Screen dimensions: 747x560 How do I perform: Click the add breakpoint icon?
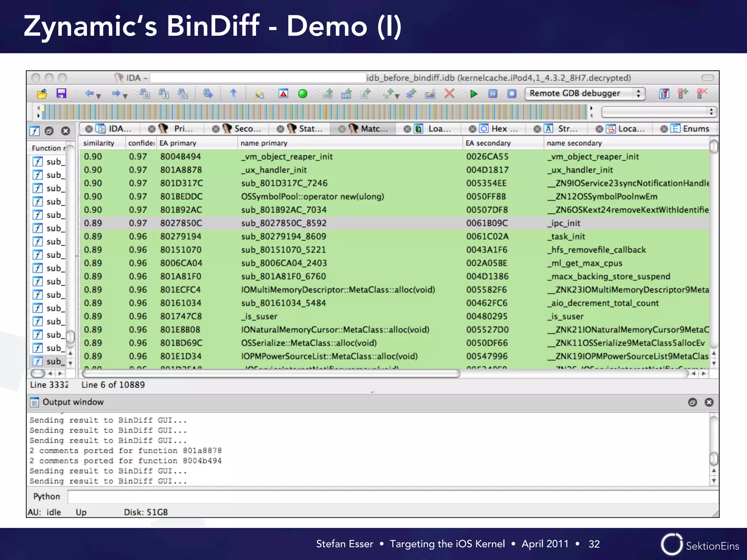[683, 94]
